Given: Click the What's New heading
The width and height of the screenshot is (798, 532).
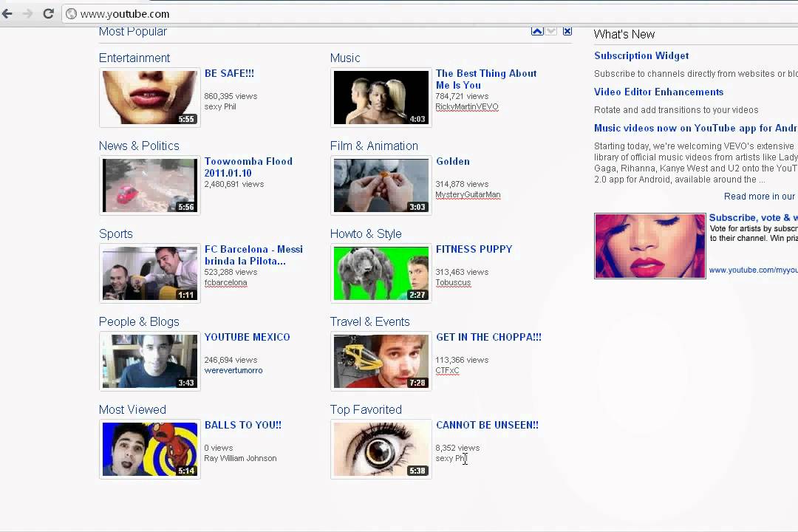Looking at the screenshot, I should [624, 35].
